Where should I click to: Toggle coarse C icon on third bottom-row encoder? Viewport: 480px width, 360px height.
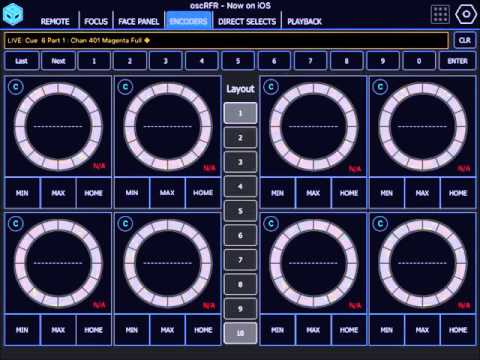point(271,224)
